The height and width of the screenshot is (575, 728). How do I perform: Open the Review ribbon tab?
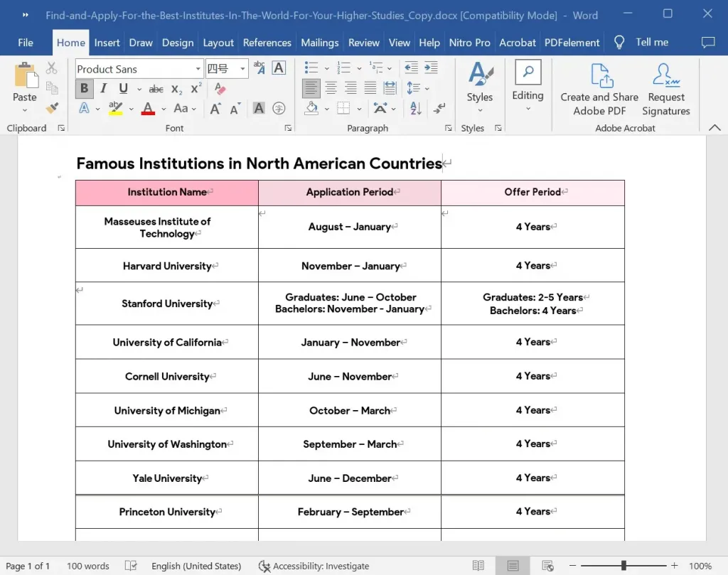pos(363,42)
